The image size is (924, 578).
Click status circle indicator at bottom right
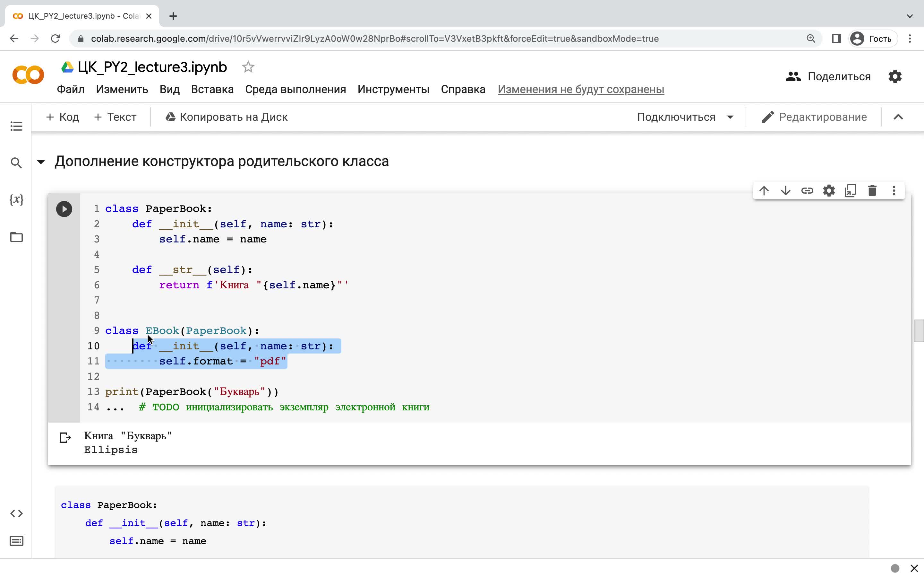(895, 568)
